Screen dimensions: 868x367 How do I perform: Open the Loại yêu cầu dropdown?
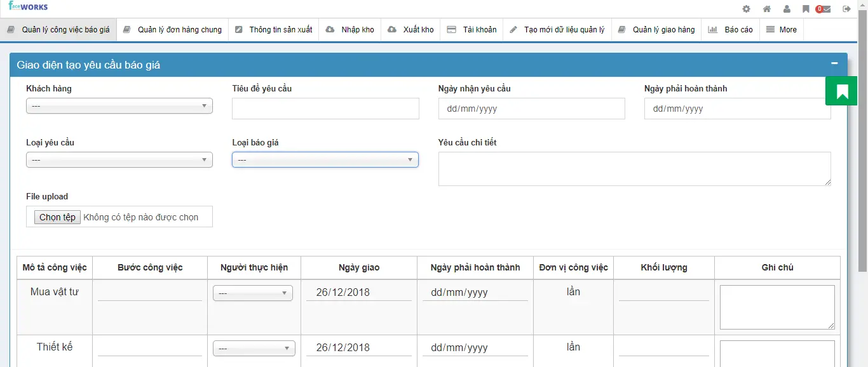[x=119, y=160]
